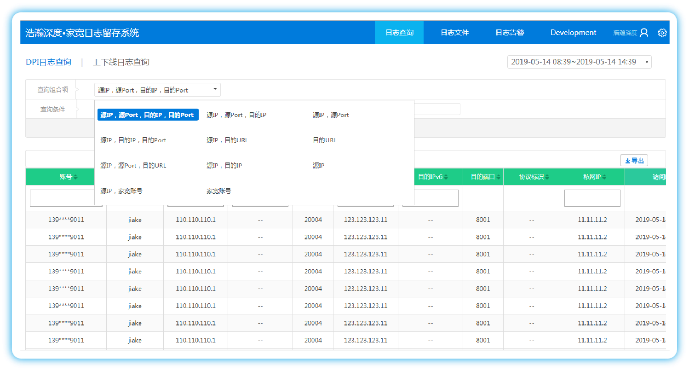Choose the standalone 源IP option

click(318, 165)
